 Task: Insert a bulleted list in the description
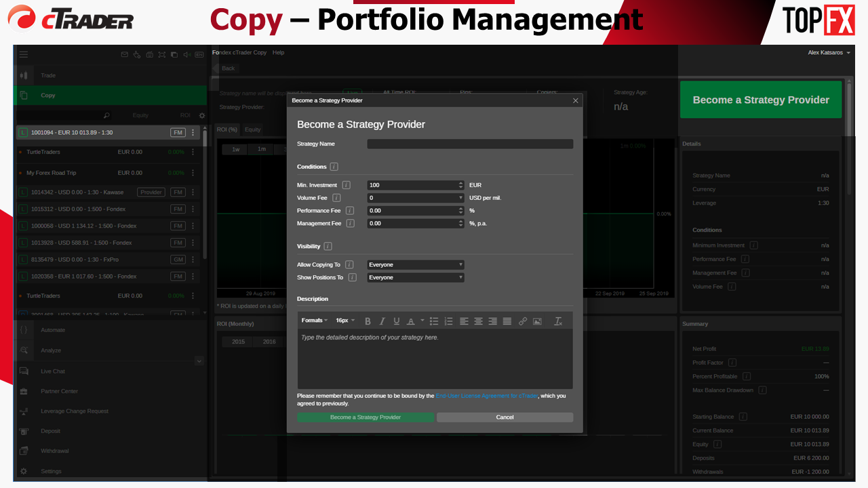click(434, 321)
